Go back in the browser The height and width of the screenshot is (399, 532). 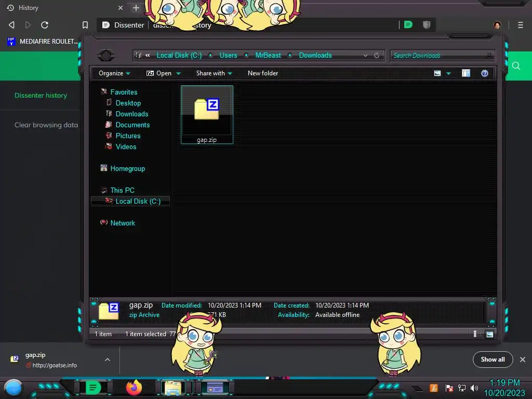(x=11, y=25)
